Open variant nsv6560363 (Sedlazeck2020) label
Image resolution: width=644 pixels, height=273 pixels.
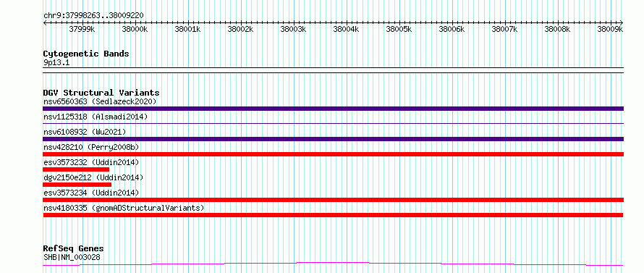click(100, 101)
